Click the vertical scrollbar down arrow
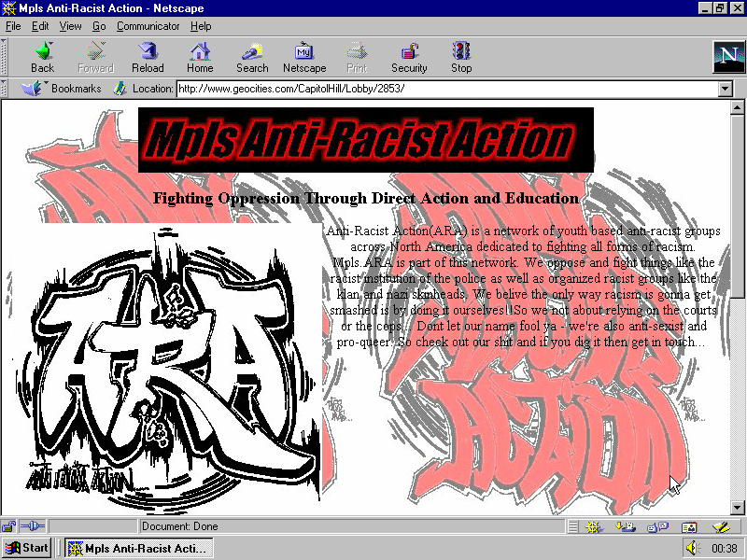Screen dimensions: 747x560 click(x=738, y=508)
